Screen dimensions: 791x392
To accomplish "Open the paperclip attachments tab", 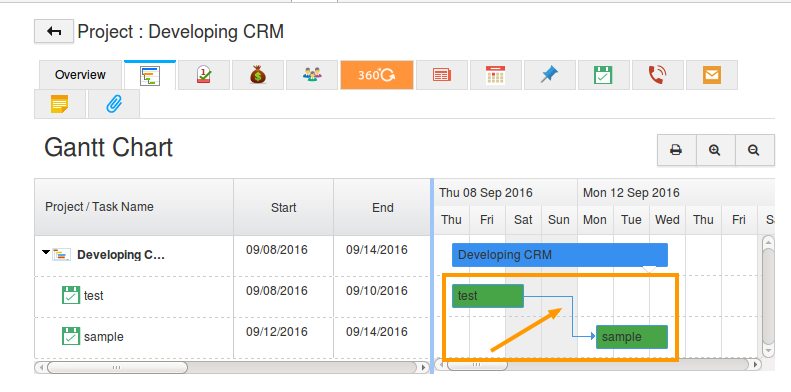I will [114, 104].
